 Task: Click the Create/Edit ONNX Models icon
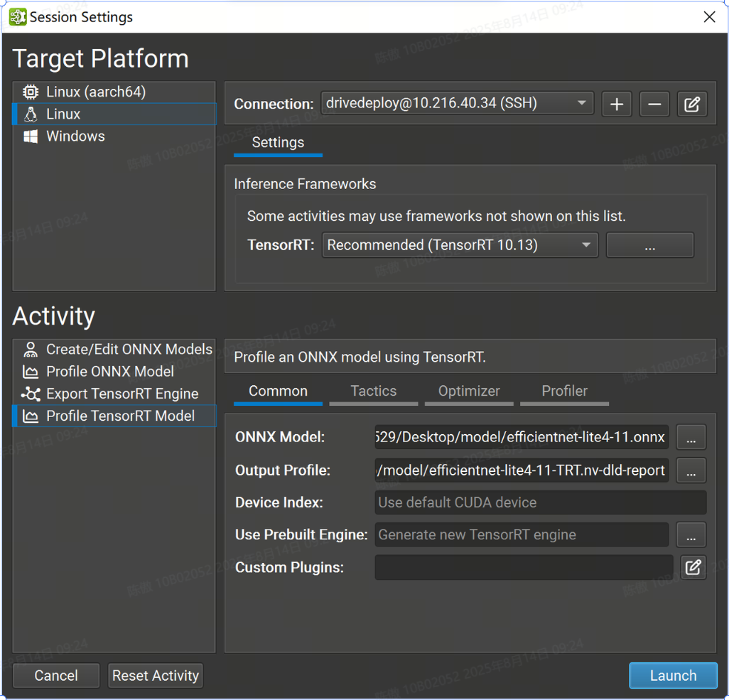pyautogui.click(x=31, y=350)
